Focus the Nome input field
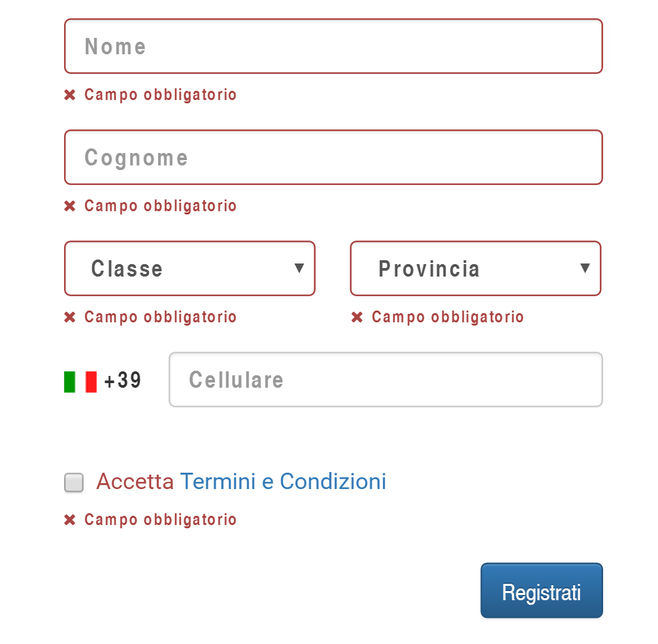The height and width of the screenshot is (644, 658). pos(334,46)
